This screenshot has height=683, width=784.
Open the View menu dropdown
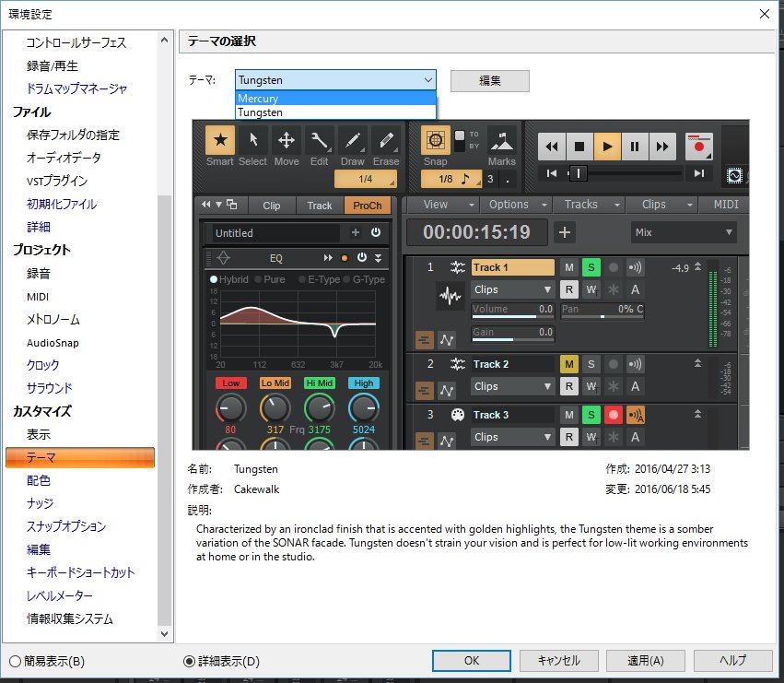[442, 205]
